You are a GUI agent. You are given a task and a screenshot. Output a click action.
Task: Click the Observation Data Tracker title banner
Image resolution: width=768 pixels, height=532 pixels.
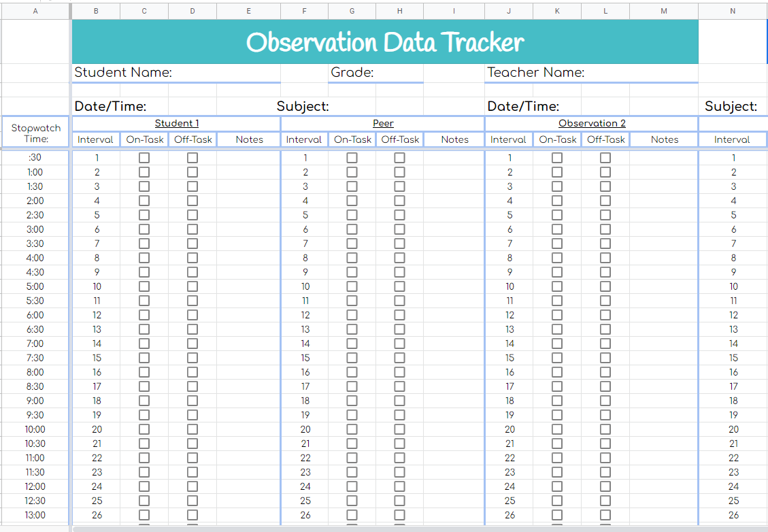(x=385, y=41)
